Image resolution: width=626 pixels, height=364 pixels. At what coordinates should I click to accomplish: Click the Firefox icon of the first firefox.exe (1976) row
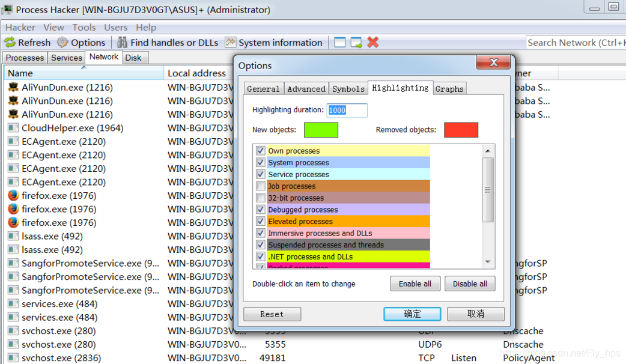(x=13, y=196)
